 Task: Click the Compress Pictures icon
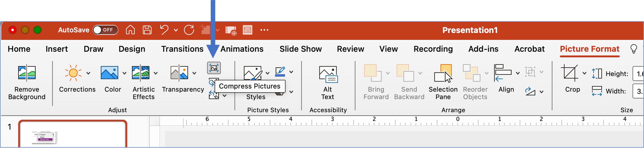click(x=214, y=68)
